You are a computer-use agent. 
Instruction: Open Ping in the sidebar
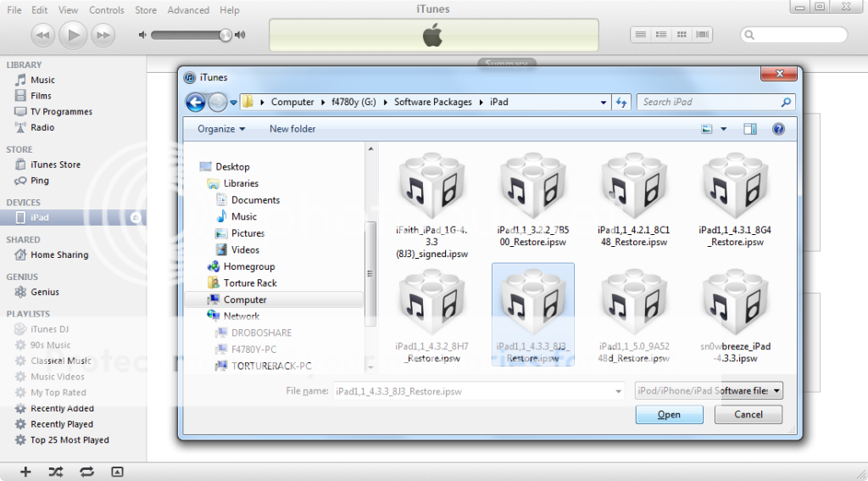39,181
